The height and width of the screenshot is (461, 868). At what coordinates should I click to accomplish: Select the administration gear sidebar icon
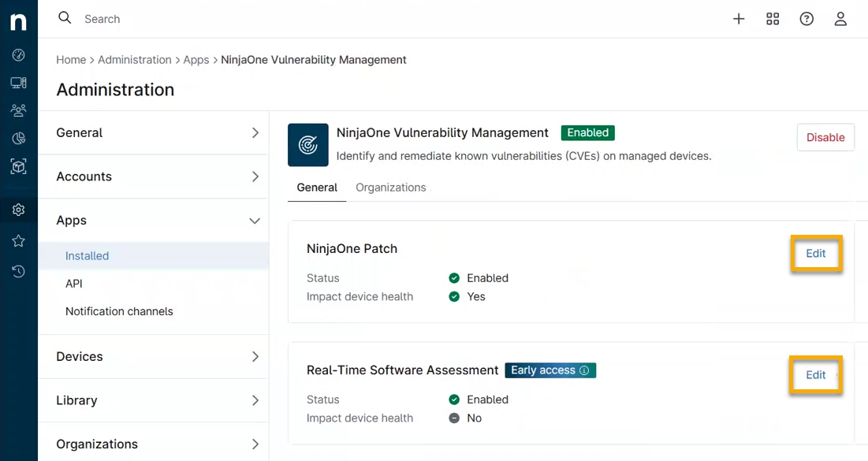(x=18, y=210)
